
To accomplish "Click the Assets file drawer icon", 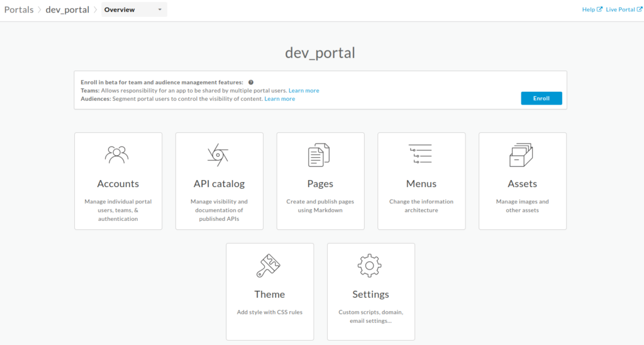I will pos(521,154).
